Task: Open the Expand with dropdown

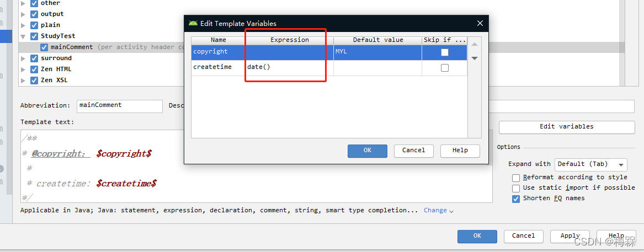Action: click(591, 164)
